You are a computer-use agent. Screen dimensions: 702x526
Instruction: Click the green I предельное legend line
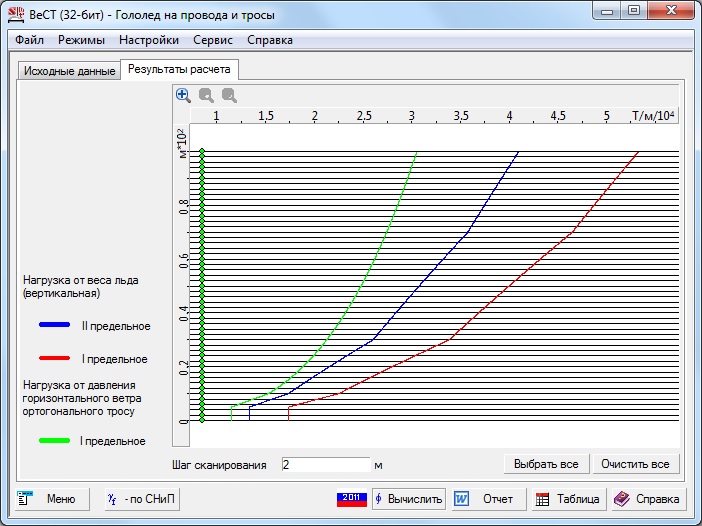[x=54, y=441]
